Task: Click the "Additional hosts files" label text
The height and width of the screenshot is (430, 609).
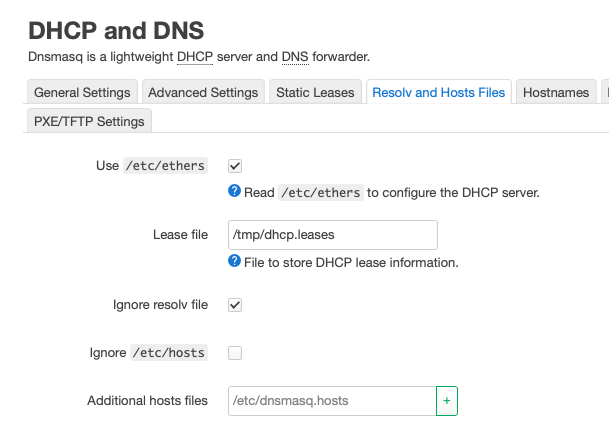Action: [x=147, y=401]
